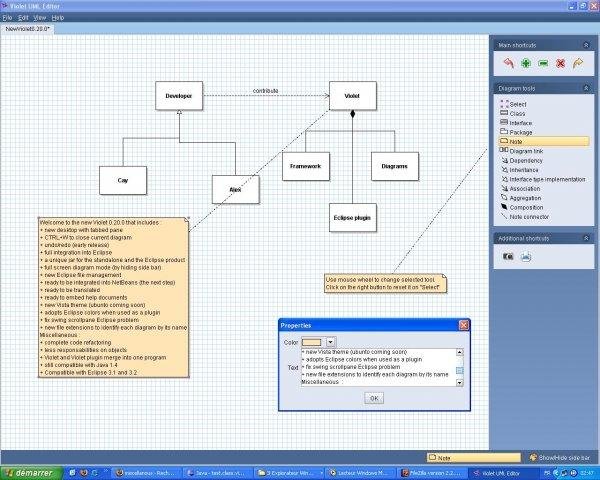The height and width of the screenshot is (480, 600).
Task: Select the 'Use mouse wheel' note
Action: [385, 283]
